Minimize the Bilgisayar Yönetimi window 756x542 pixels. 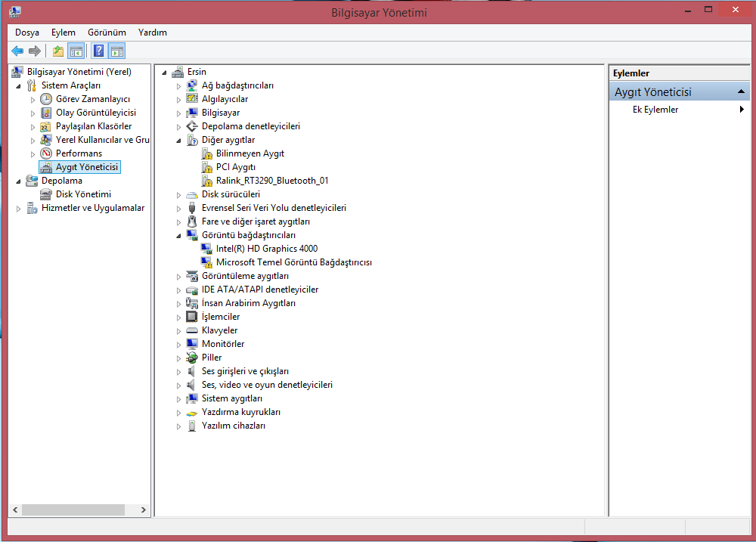(688, 10)
